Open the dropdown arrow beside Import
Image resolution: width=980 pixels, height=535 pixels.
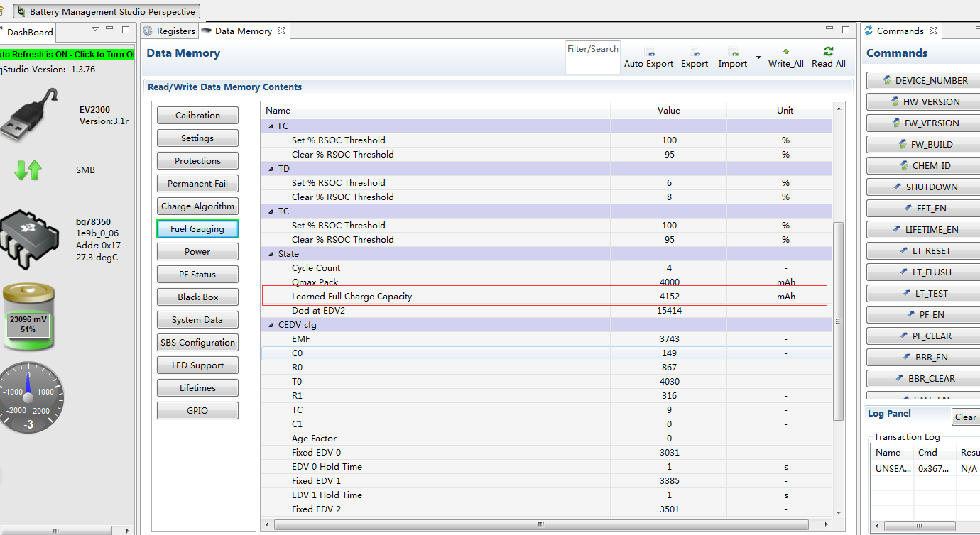pyautogui.click(x=758, y=57)
